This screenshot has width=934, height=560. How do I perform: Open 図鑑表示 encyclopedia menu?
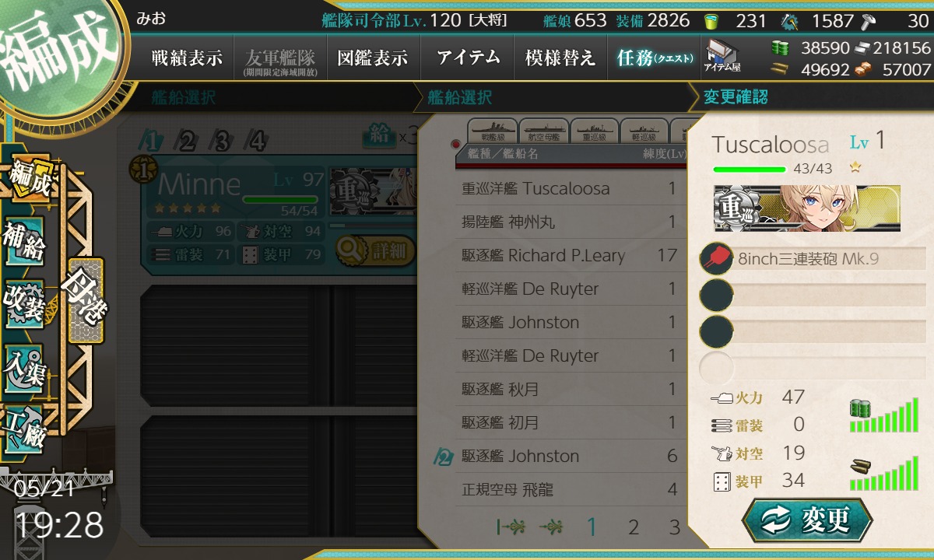click(373, 58)
